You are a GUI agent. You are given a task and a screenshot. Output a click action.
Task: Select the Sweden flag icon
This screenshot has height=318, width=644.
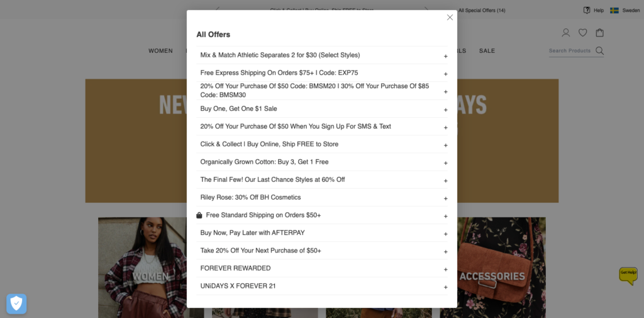pos(614,10)
